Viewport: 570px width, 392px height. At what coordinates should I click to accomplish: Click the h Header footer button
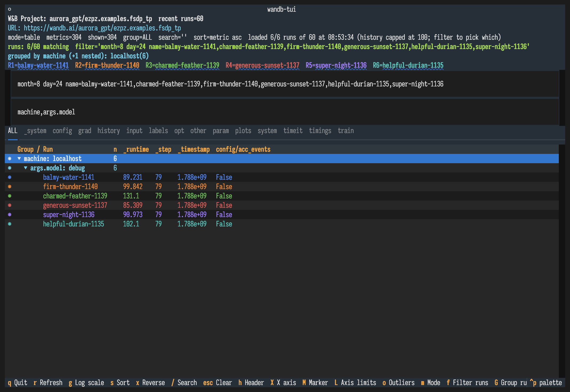click(251, 383)
